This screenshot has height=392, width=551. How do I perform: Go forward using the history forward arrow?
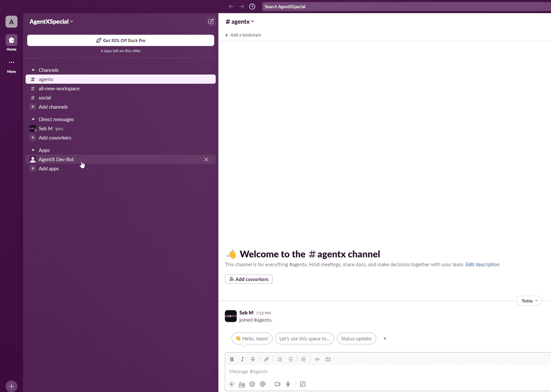242,7
